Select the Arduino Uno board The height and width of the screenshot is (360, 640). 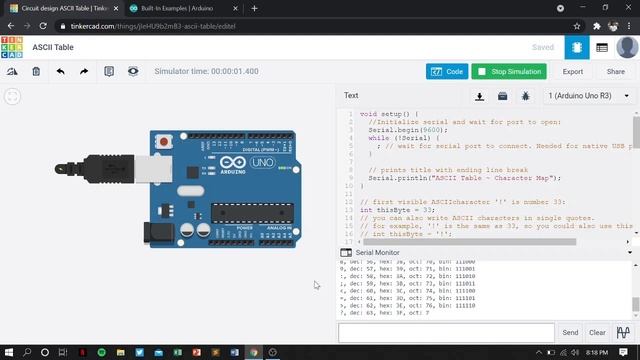coord(226,189)
